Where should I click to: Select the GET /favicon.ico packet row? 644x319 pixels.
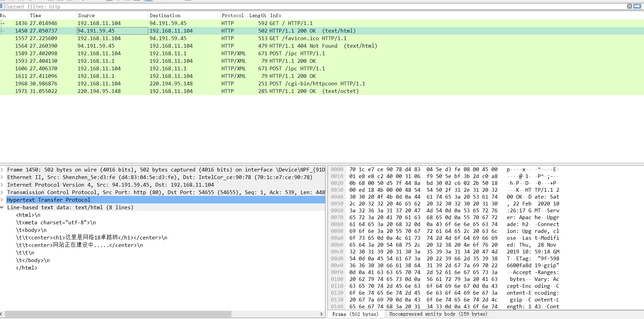point(171,38)
